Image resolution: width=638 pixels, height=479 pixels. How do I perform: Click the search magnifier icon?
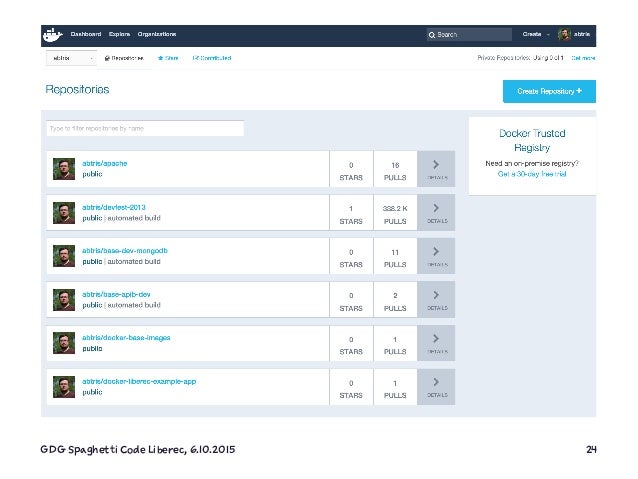[x=432, y=35]
